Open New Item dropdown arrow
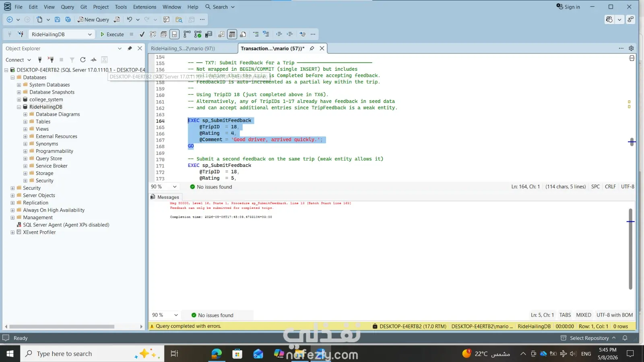 [x=48, y=19]
